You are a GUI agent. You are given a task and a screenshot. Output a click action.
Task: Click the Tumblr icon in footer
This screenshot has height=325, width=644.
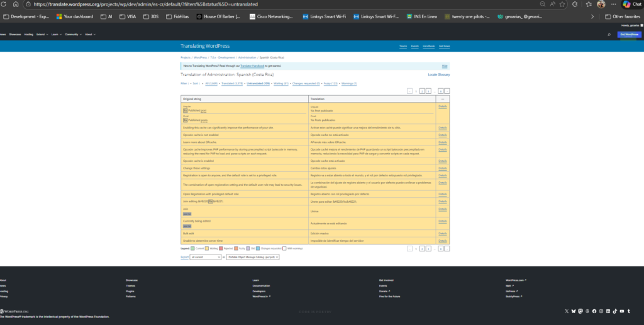(628, 311)
